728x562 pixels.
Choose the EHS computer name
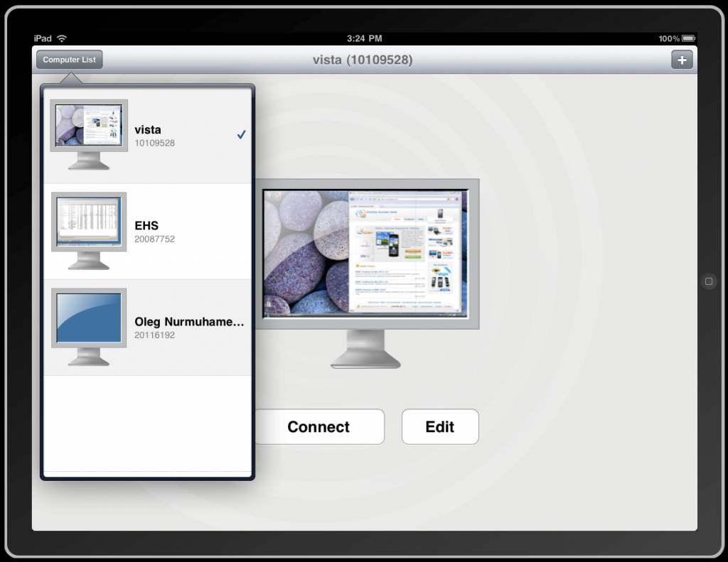[x=146, y=225]
